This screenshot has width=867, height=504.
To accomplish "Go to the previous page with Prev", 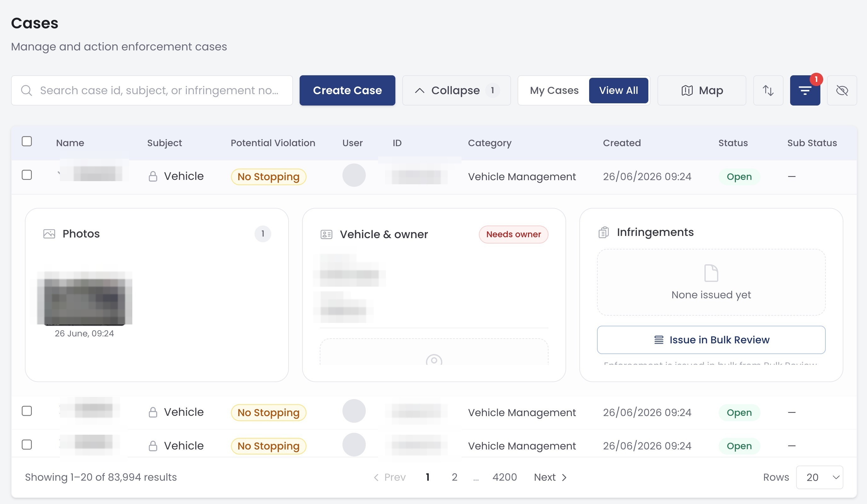I will point(390,477).
